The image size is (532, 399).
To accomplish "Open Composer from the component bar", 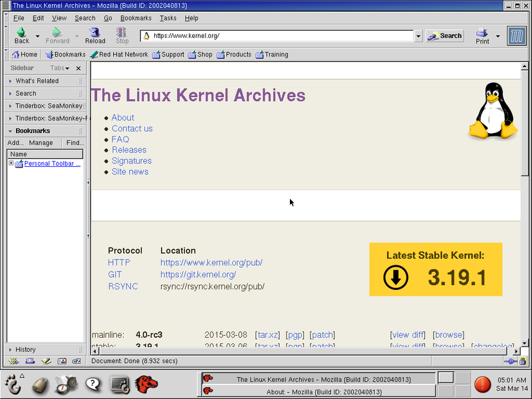I will (x=46, y=361).
